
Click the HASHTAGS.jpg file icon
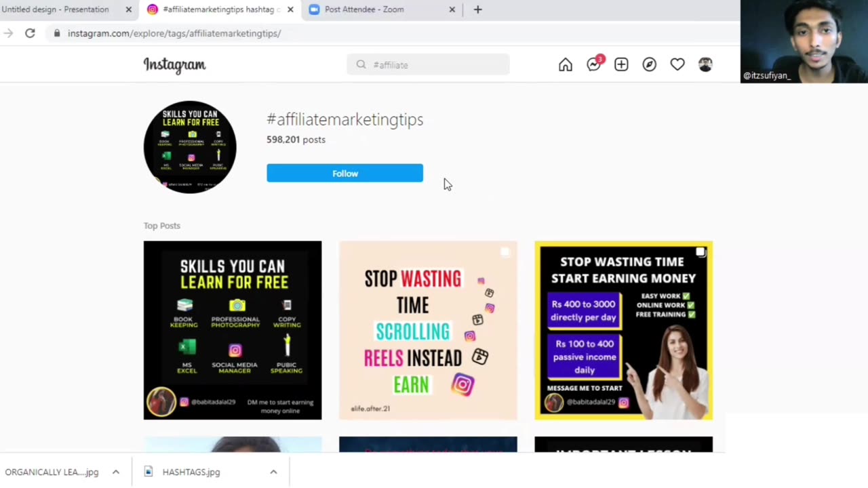[x=149, y=472]
